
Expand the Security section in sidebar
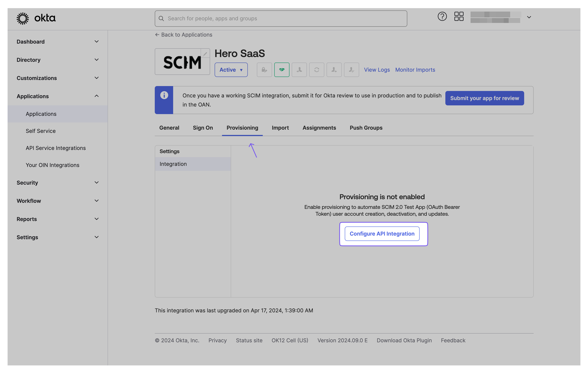[96, 183]
